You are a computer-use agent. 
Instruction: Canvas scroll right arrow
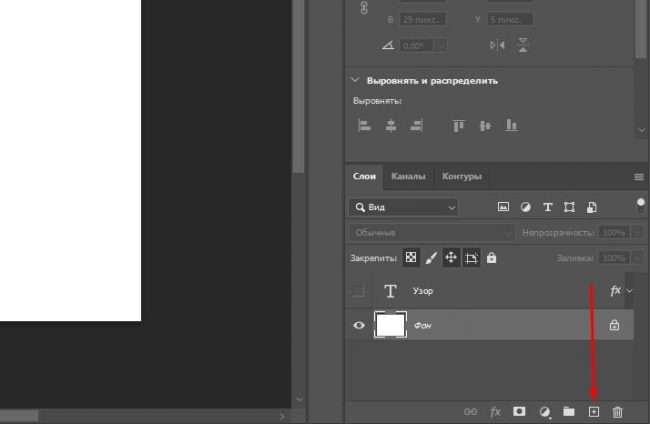282,416
